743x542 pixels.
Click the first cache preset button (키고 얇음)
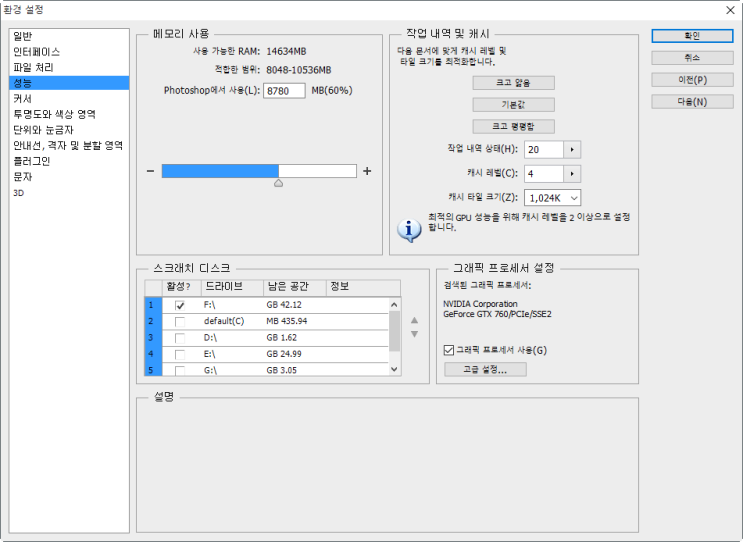(x=513, y=83)
